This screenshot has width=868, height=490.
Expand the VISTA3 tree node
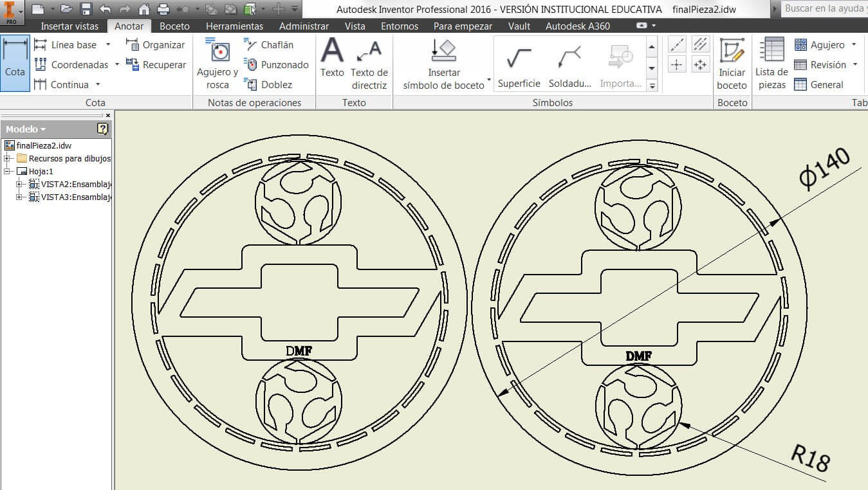(x=19, y=197)
